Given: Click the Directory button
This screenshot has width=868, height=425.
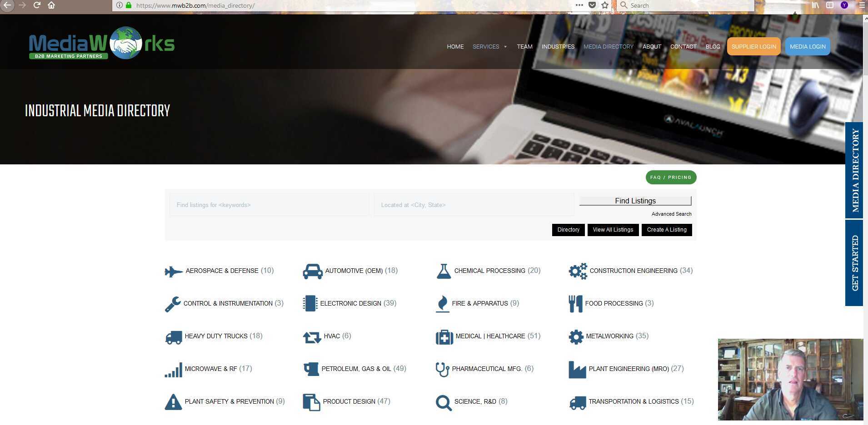Looking at the screenshot, I should (x=569, y=230).
